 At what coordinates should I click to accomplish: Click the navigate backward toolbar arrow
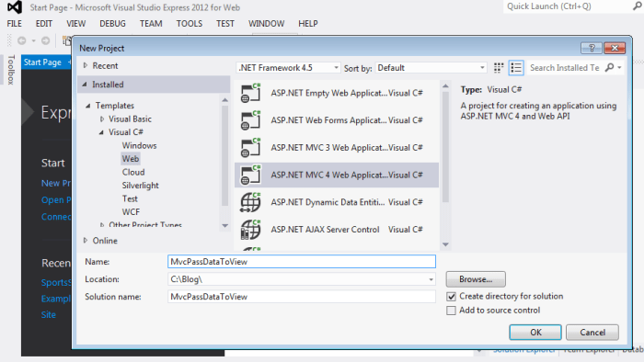pyautogui.click(x=22, y=40)
